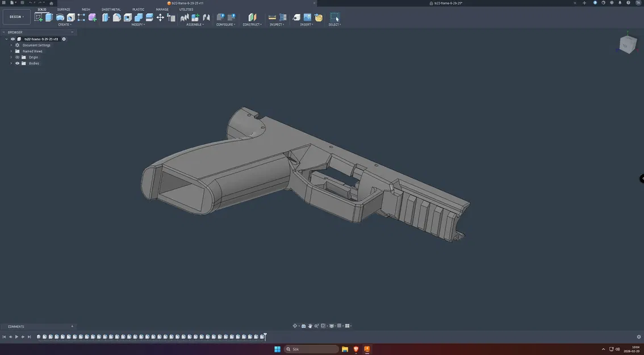Click the purple Create Form icon

93,17
